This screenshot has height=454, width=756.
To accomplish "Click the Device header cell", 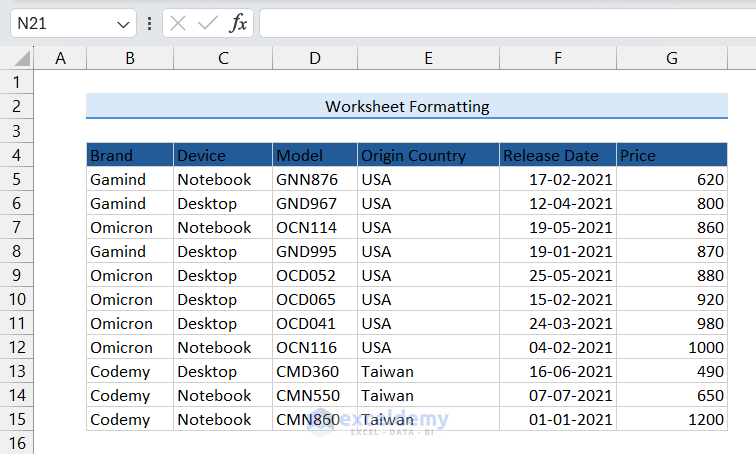I will point(223,155).
